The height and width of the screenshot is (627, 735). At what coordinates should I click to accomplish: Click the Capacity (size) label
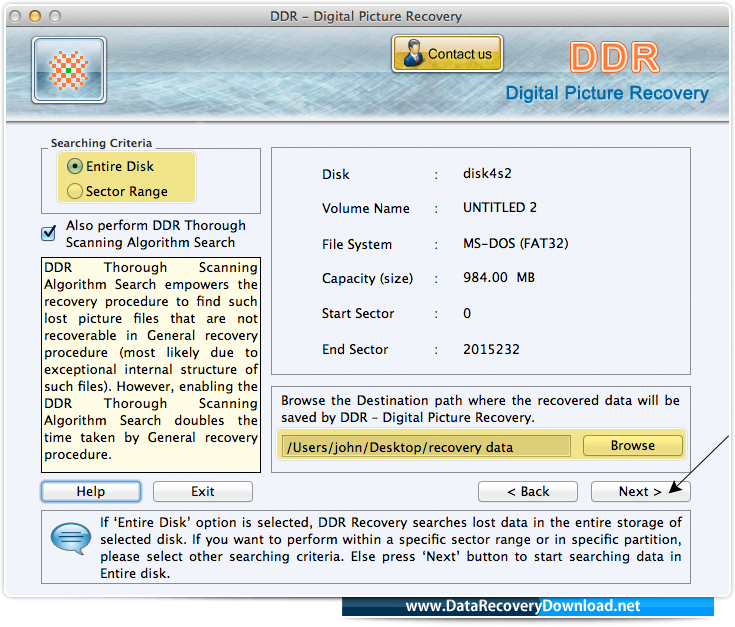coord(368,278)
